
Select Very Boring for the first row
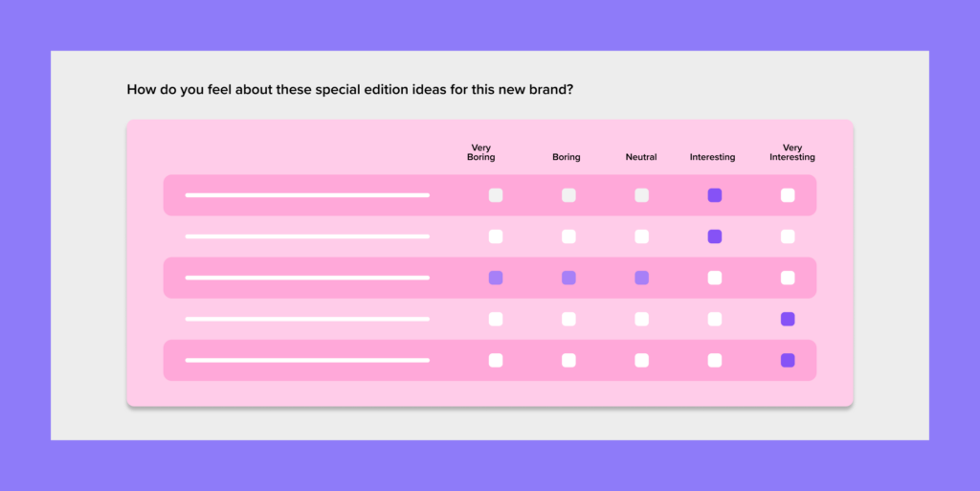click(496, 195)
